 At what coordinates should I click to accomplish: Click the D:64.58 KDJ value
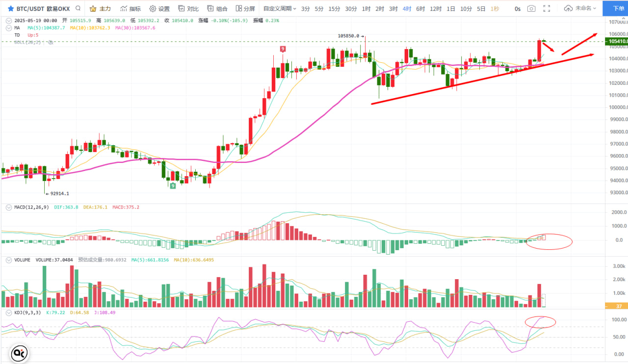(79, 312)
